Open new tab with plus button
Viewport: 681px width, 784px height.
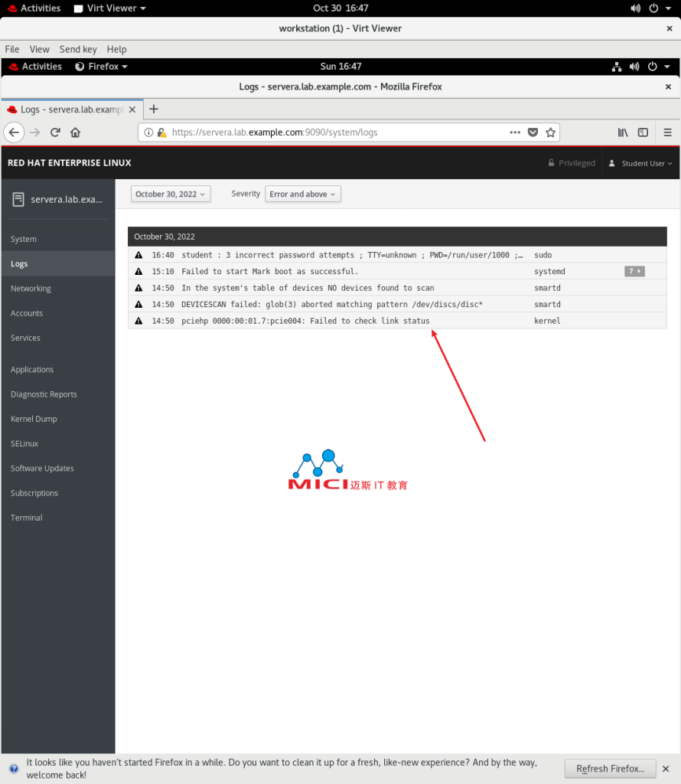point(154,109)
